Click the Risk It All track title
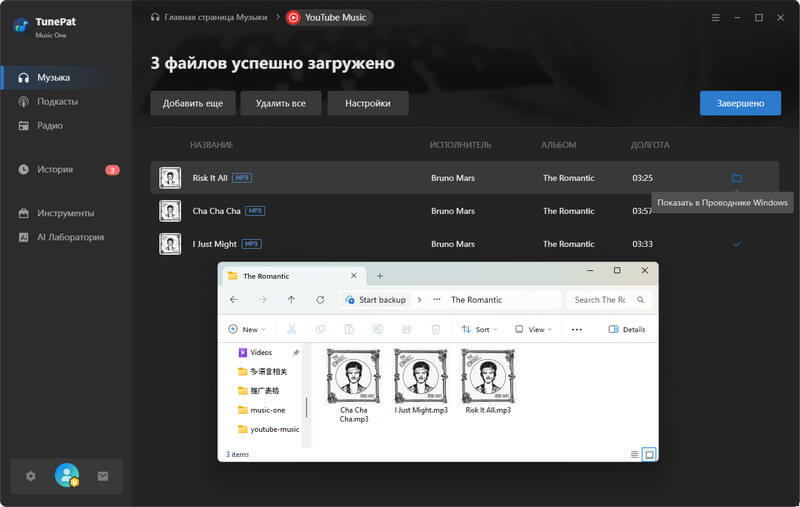Screen dimensions: 800x507 [210, 178]
